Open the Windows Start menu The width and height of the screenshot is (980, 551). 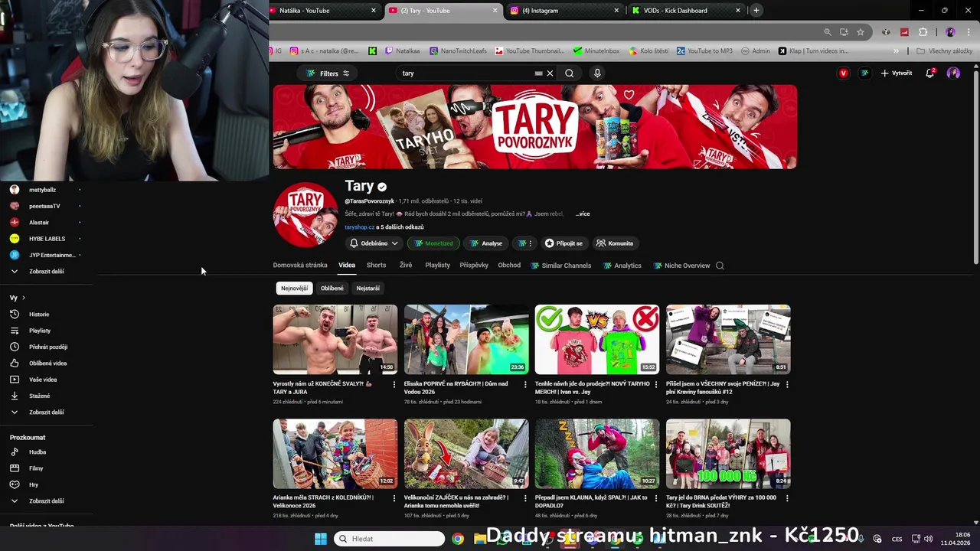[321, 539]
